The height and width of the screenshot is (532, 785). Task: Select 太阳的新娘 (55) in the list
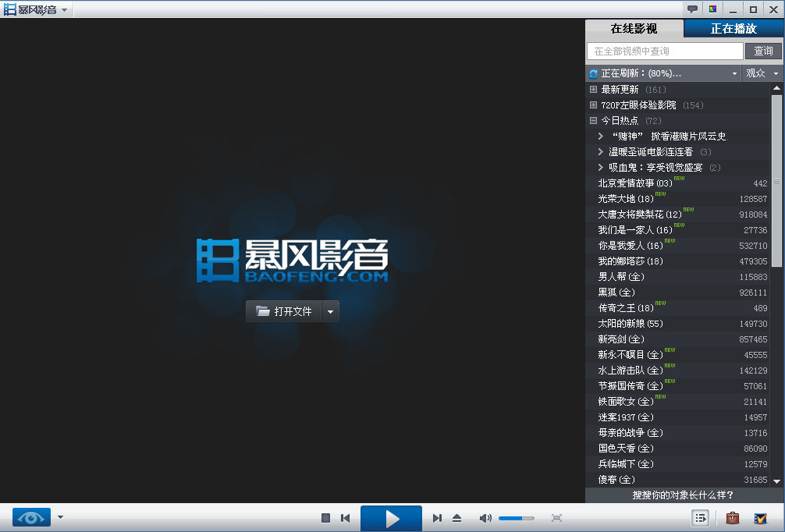coord(678,323)
